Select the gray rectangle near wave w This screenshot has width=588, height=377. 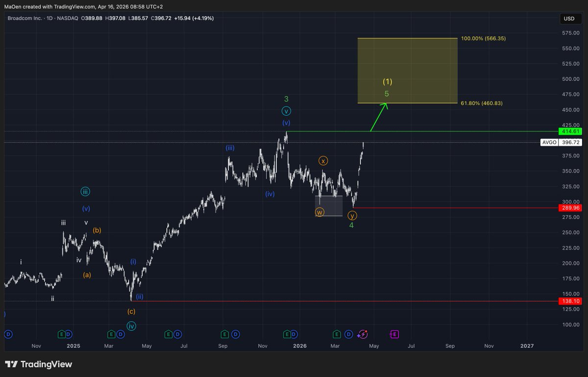pos(328,205)
